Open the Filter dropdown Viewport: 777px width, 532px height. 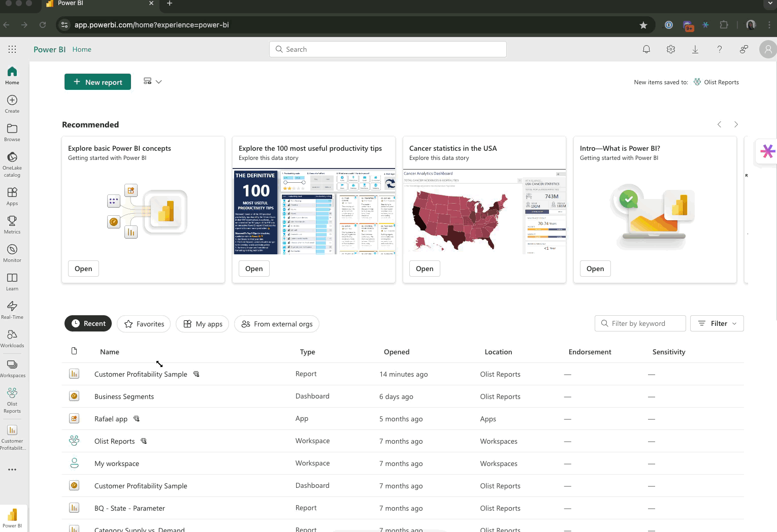click(x=717, y=323)
